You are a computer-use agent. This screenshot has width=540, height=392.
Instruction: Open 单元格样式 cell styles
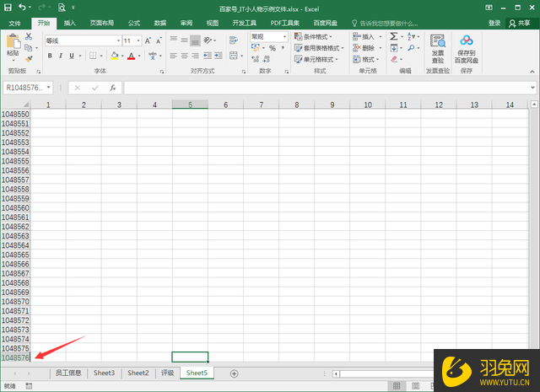[316, 59]
